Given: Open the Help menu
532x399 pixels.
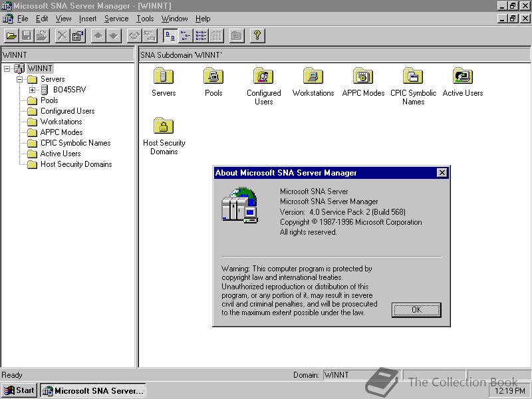Looking at the screenshot, I should click(x=203, y=19).
